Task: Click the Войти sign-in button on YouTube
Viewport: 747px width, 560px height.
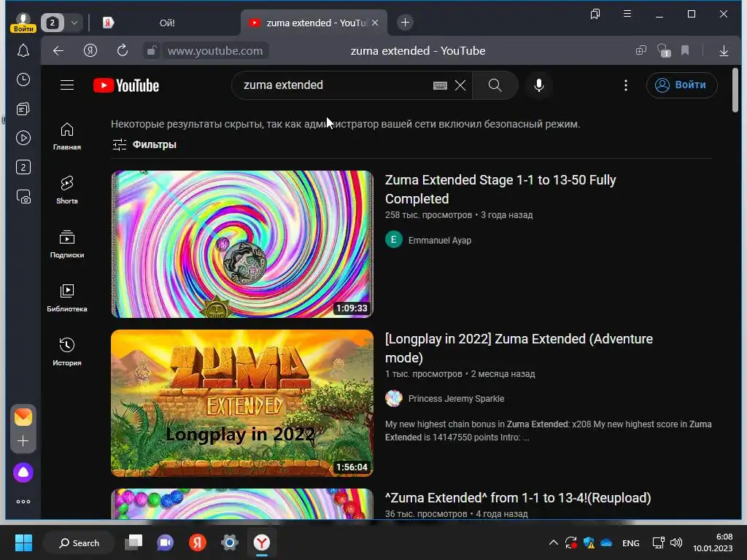Action: (x=682, y=85)
